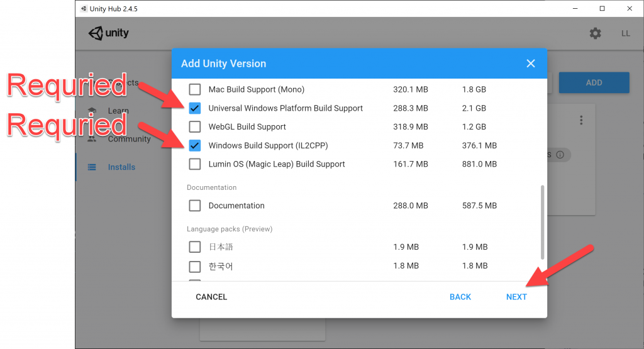
Task: Click the Mac Build Support (Mono) label
Action: [x=257, y=89]
